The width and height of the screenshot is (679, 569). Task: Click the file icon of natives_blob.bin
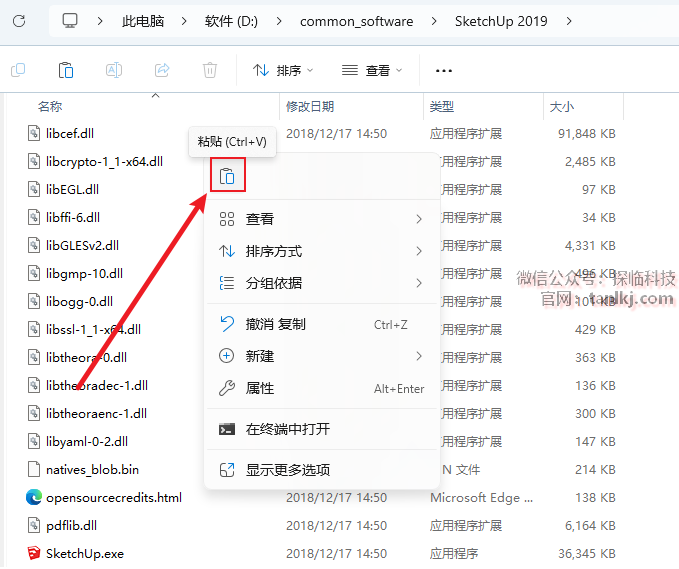34,469
